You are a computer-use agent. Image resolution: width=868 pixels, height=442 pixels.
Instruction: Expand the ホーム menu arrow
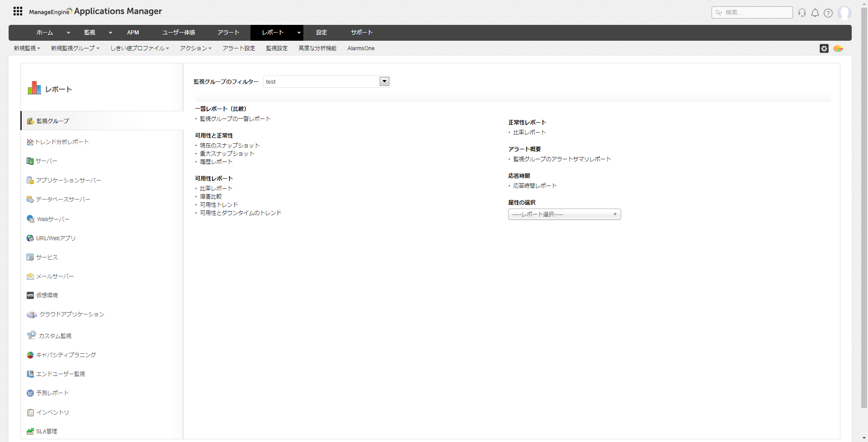[x=68, y=33]
